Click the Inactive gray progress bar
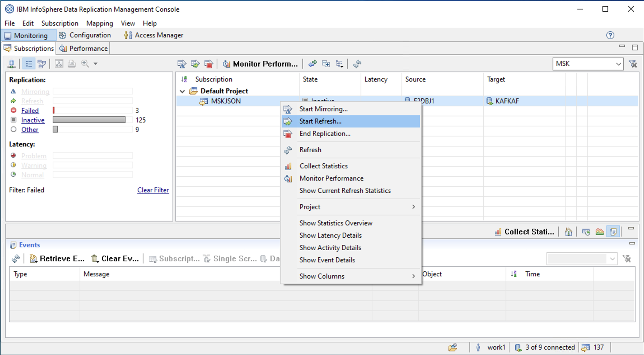Image resolution: width=644 pixels, height=355 pixels. pos(89,120)
